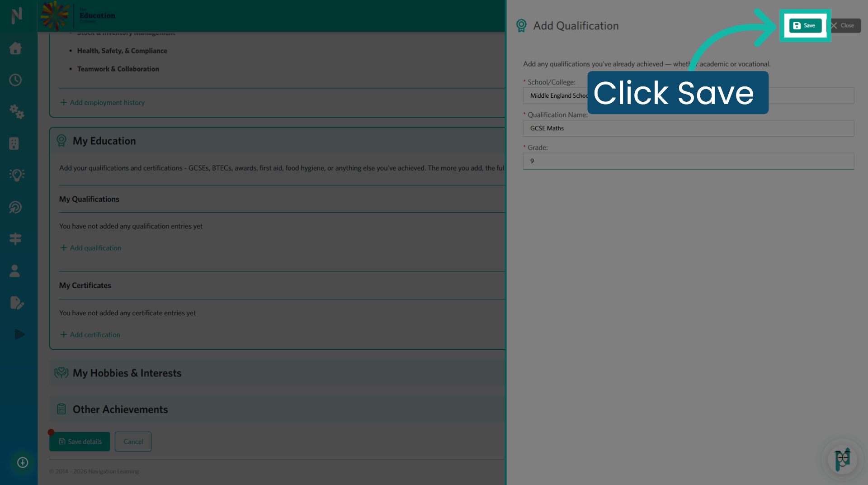Open the gears settings icon in the sidebar
Image resolution: width=868 pixels, height=485 pixels.
[x=16, y=111]
